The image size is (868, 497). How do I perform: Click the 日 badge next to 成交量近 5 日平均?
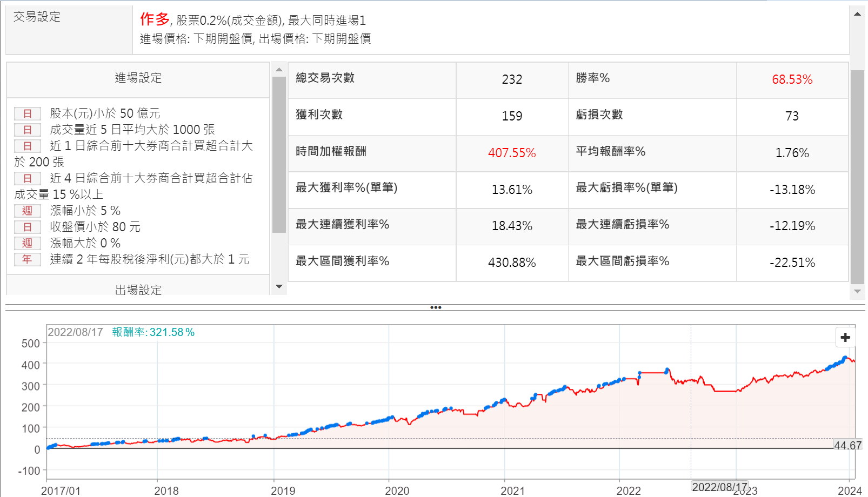coord(27,130)
